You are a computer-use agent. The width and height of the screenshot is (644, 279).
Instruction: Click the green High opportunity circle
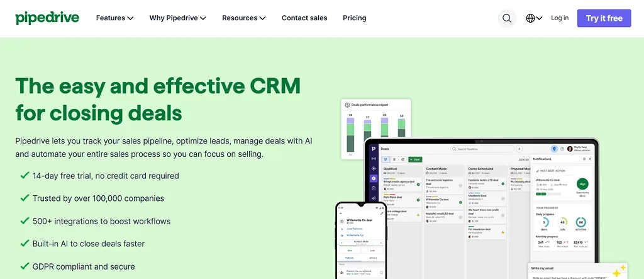582,184
